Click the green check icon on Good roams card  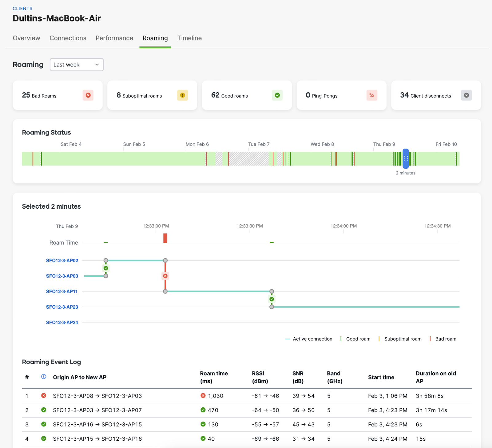tap(277, 95)
